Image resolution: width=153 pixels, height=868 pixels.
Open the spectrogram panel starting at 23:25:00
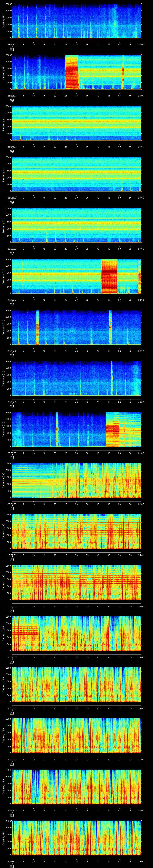click(x=77, y=174)
